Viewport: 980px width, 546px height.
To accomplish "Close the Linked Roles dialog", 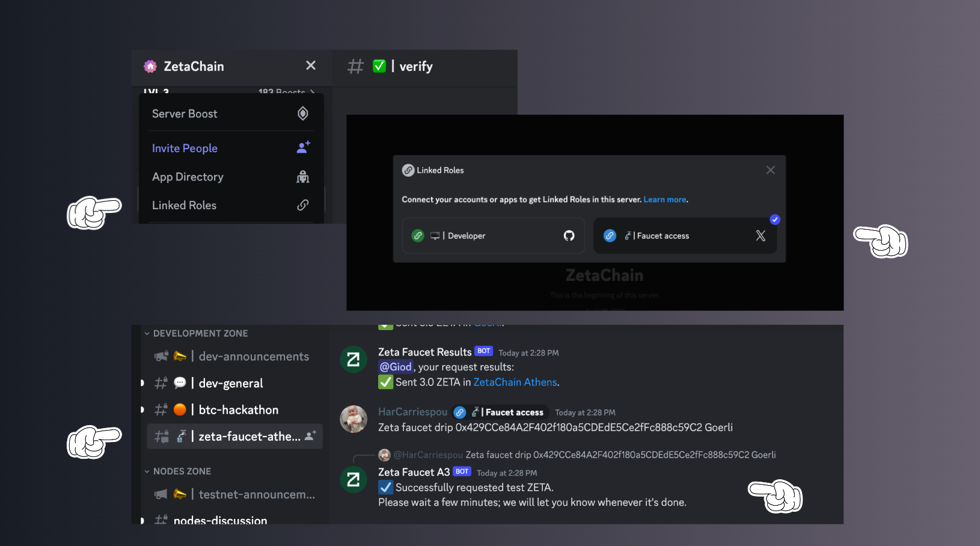I will tap(771, 170).
